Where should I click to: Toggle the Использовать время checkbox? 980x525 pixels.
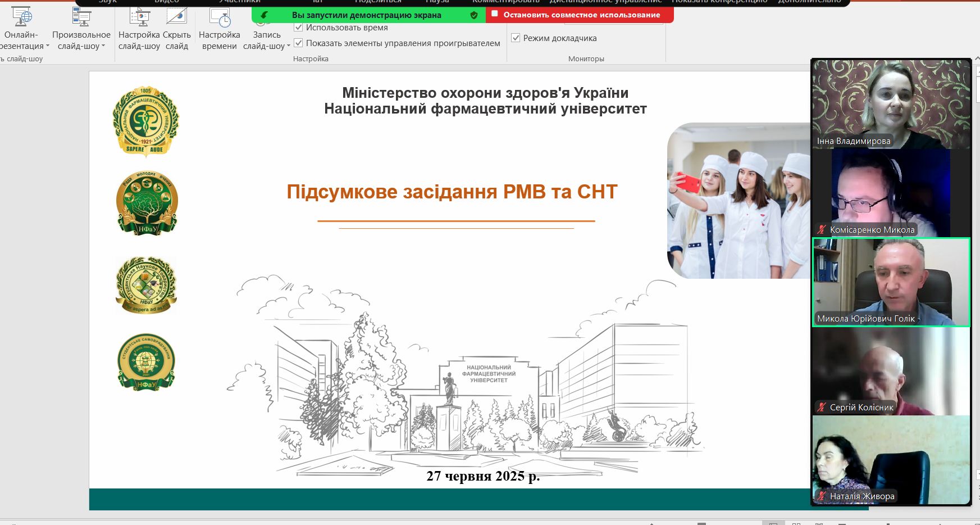point(298,27)
